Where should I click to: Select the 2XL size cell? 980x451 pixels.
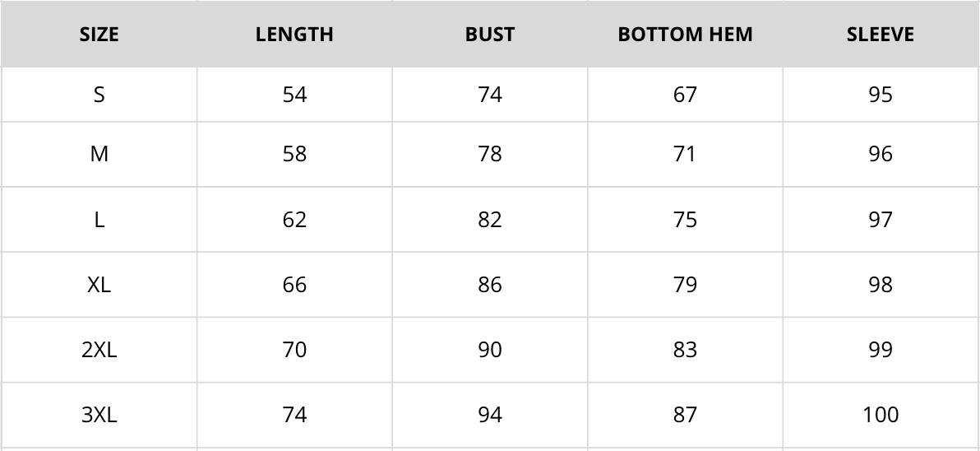99,350
